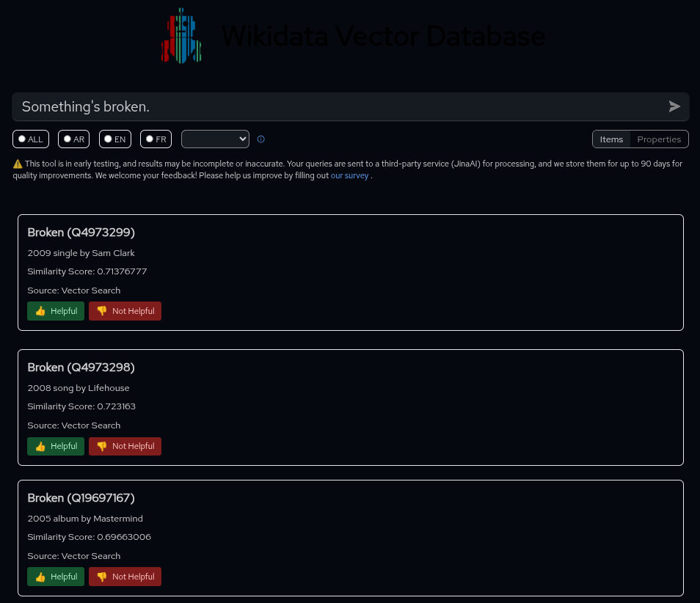Mark Lifehouse song result as Not Helpful
The image size is (700, 603).
(125, 446)
